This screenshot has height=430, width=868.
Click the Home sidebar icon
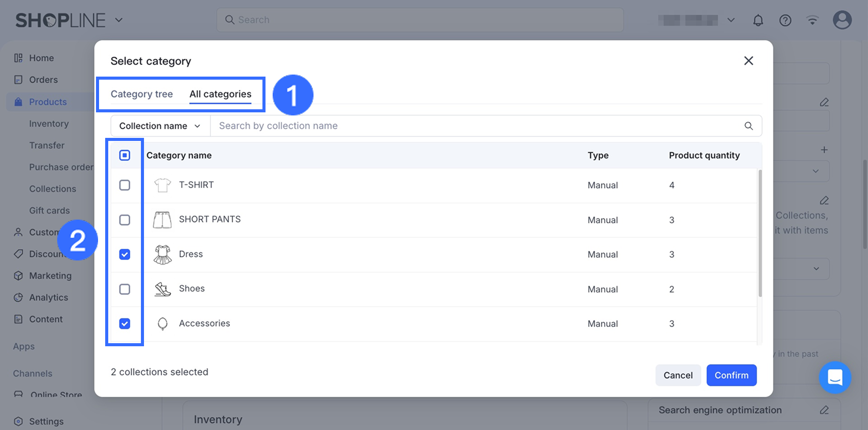[x=18, y=58]
